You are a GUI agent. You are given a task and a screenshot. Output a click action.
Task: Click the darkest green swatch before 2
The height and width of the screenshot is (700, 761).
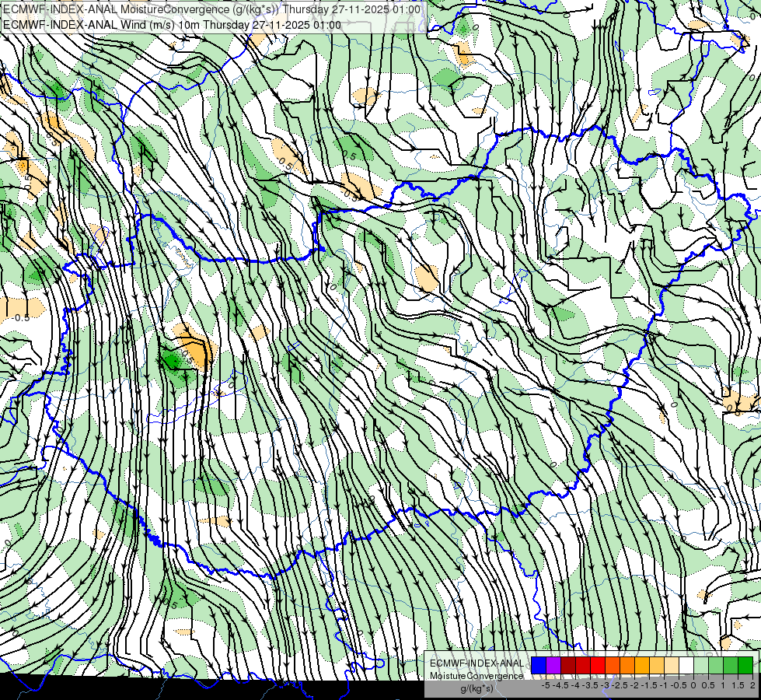(x=745, y=666)
